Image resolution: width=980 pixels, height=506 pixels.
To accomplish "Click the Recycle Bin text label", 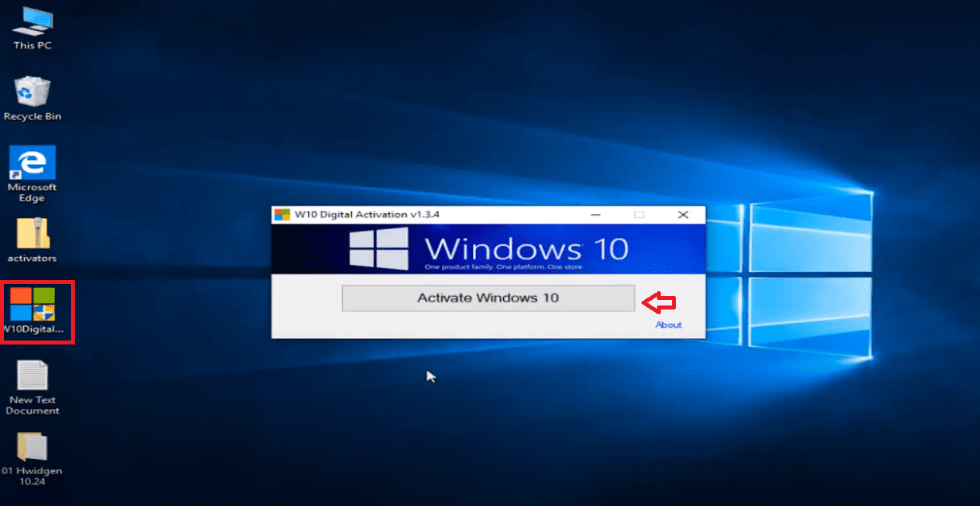I will (x=32, y=117).
